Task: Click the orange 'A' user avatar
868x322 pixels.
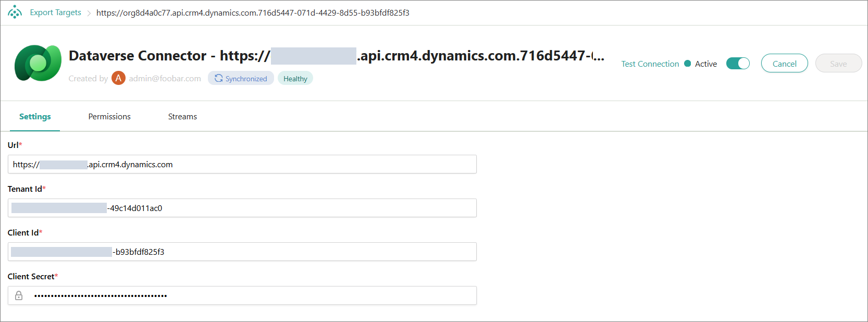Action: [x=118, y=78]
